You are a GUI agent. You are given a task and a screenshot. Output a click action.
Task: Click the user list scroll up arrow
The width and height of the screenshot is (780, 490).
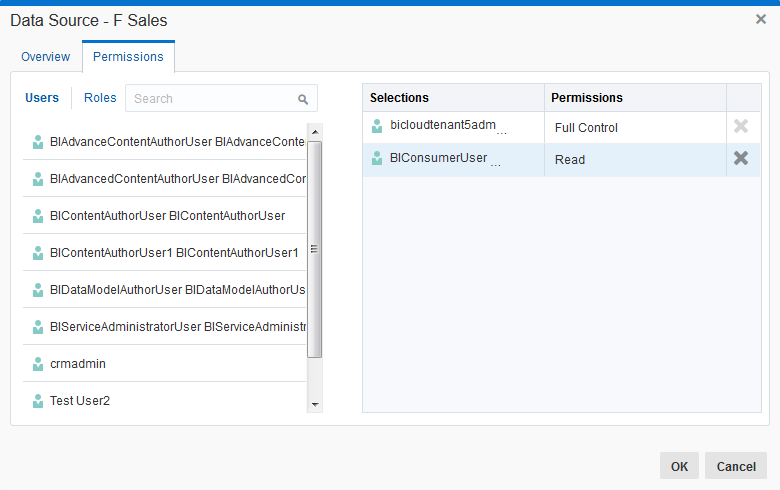pyautogui.click(x=315, y=132)
